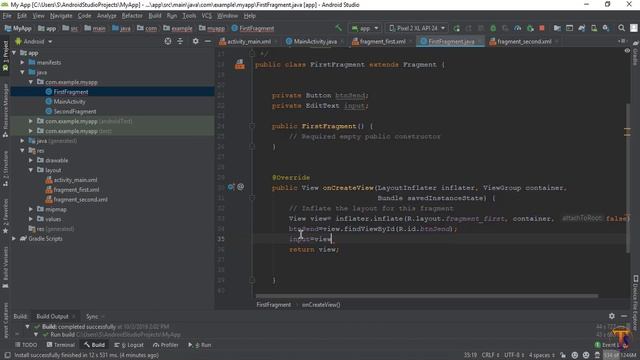Viewport: 640px width, 360px height.
Task: Open Build panel settings gear
Action: [611, 316]
